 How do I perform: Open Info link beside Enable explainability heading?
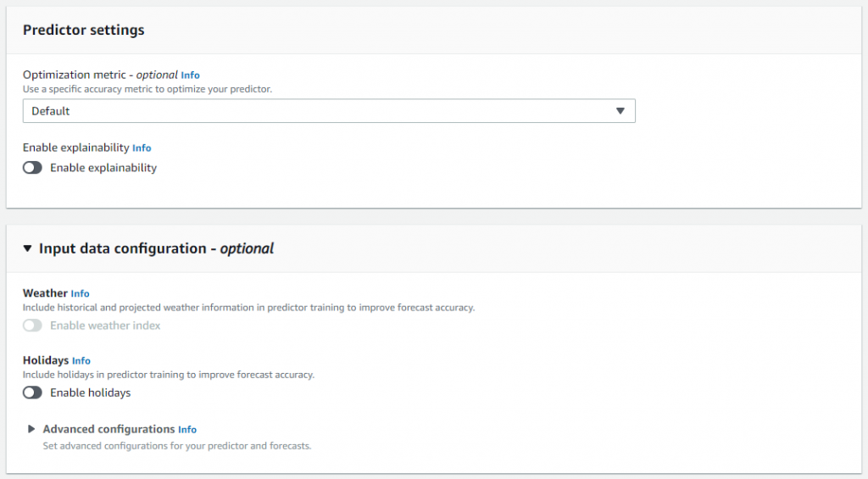coord(142,148)
